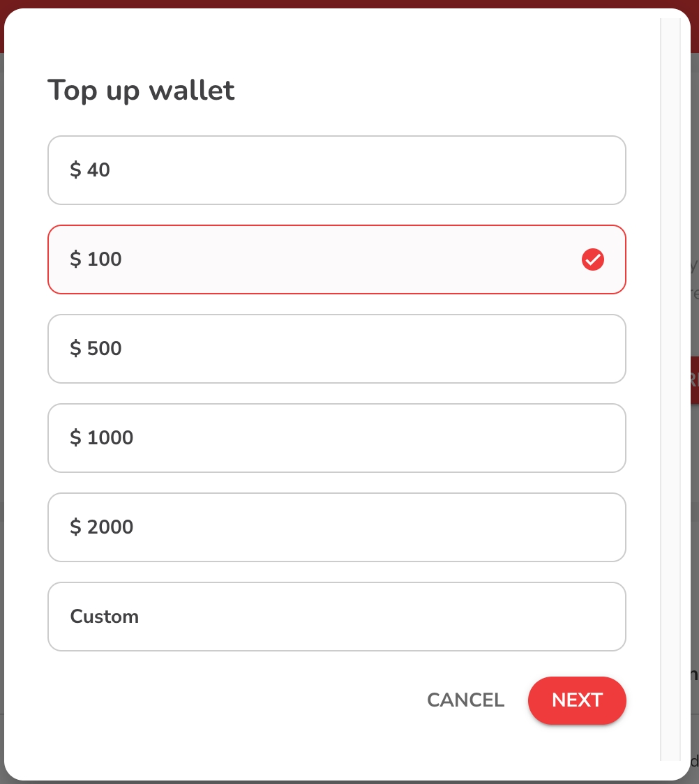Pick the $ 500 top-up amount
Viewport: 699px width, 784px height.
click(336, 349)
